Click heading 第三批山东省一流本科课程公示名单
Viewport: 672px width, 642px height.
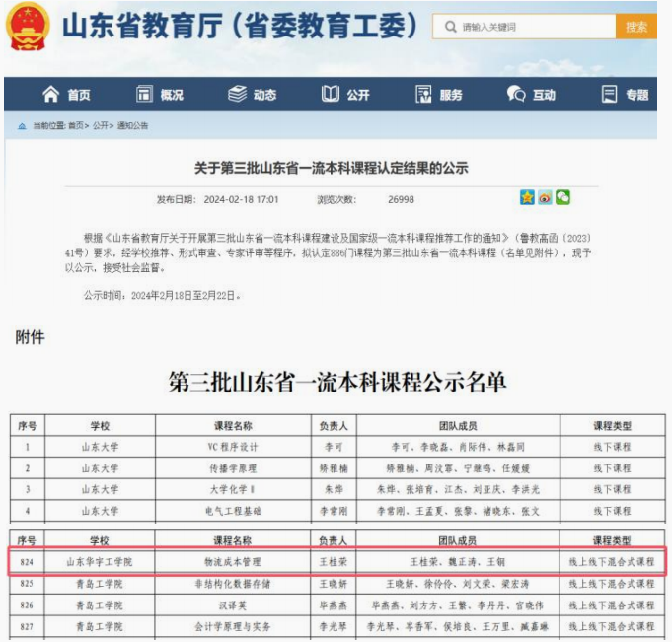337,382
